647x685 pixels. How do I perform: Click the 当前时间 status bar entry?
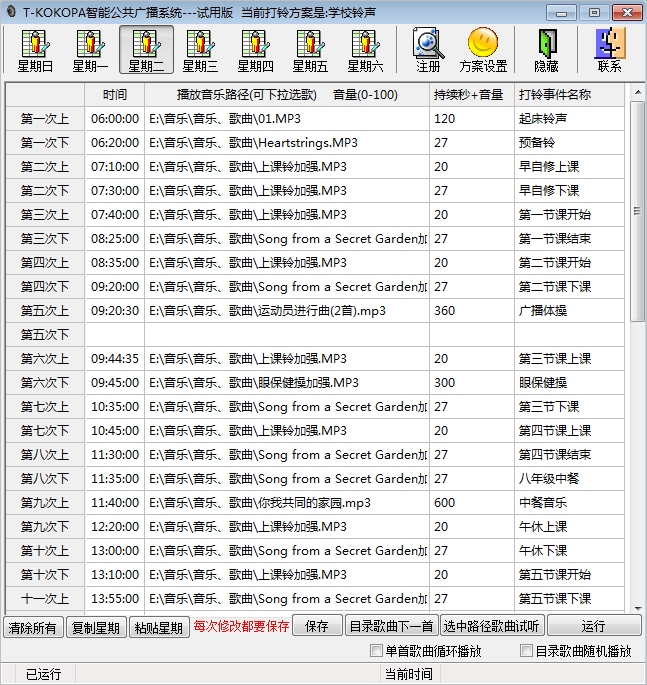[409, 674]
